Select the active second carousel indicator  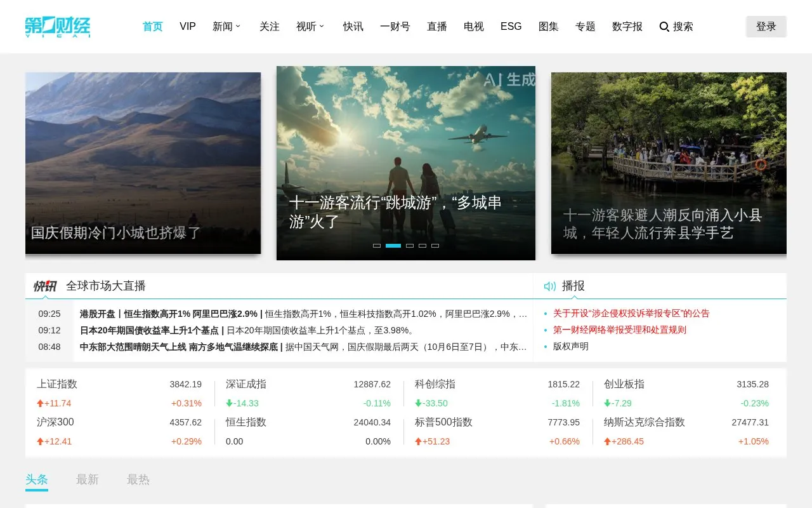tap(393, 246)
